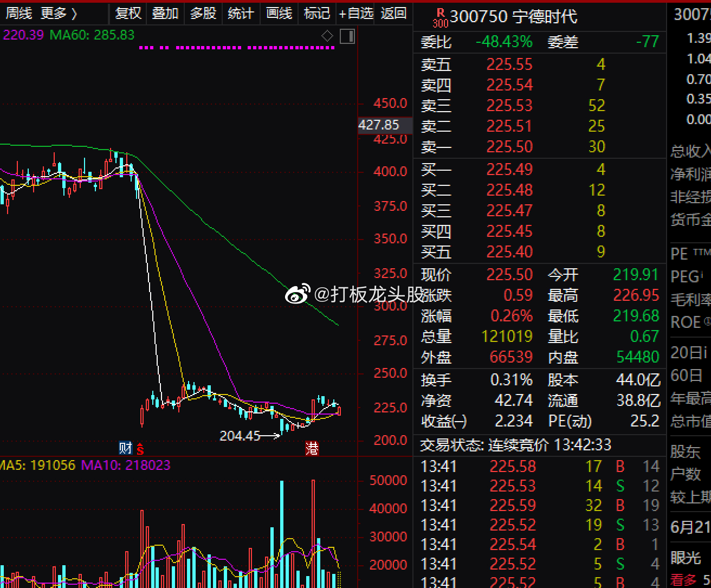
Task: Click 量比 0.67 value
Action: (x=644, y=337)
